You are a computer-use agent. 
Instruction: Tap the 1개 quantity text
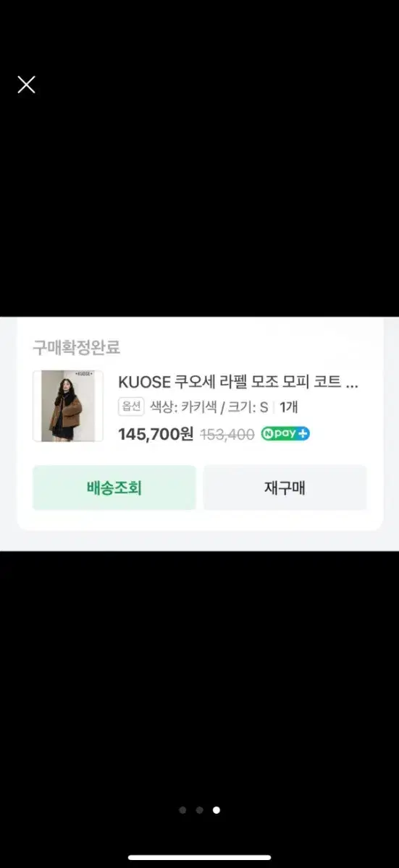pos(290,407)
